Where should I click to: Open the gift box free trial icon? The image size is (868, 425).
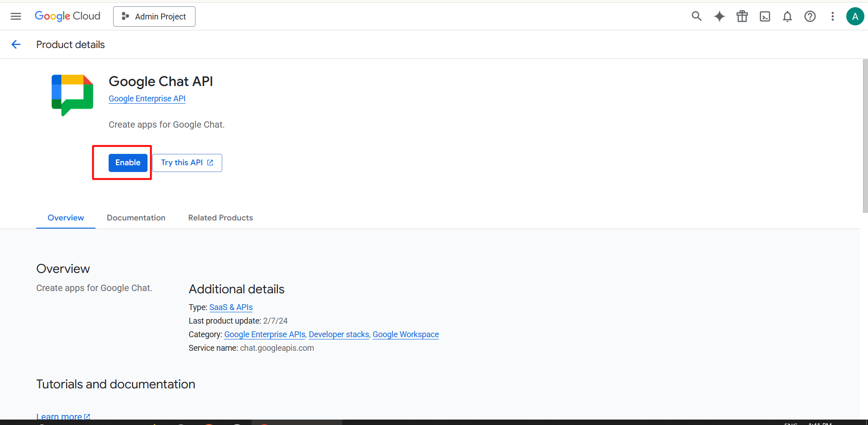(x=742, y=16)
